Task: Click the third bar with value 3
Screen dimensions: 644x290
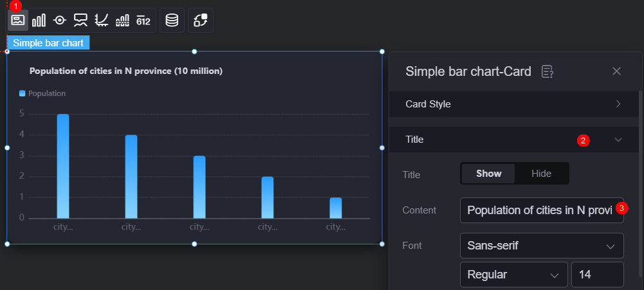Action: [199, 187]
